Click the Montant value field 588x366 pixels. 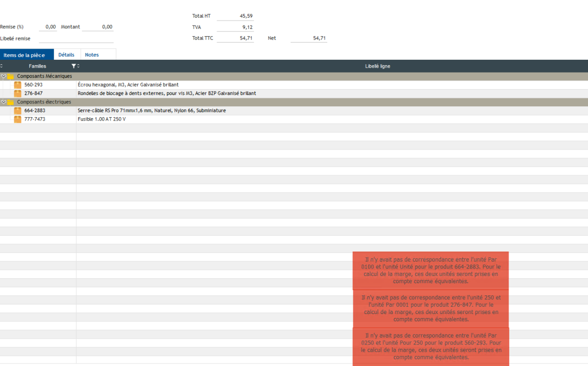point(98,27)
